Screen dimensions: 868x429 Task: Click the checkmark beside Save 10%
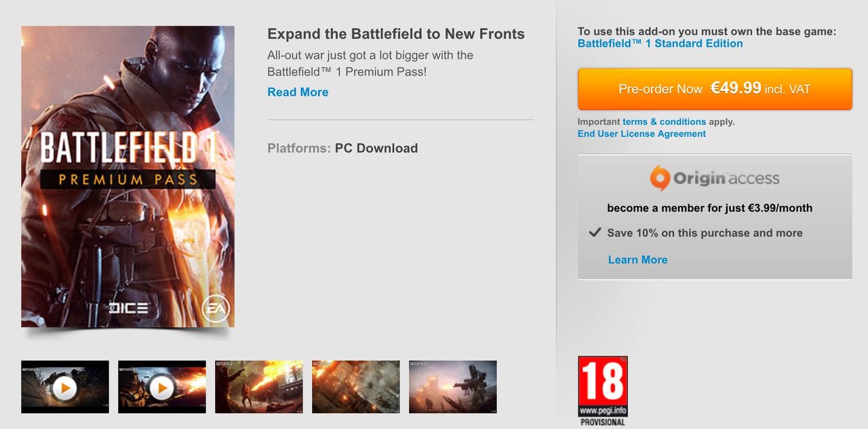(x=595, y=232)
